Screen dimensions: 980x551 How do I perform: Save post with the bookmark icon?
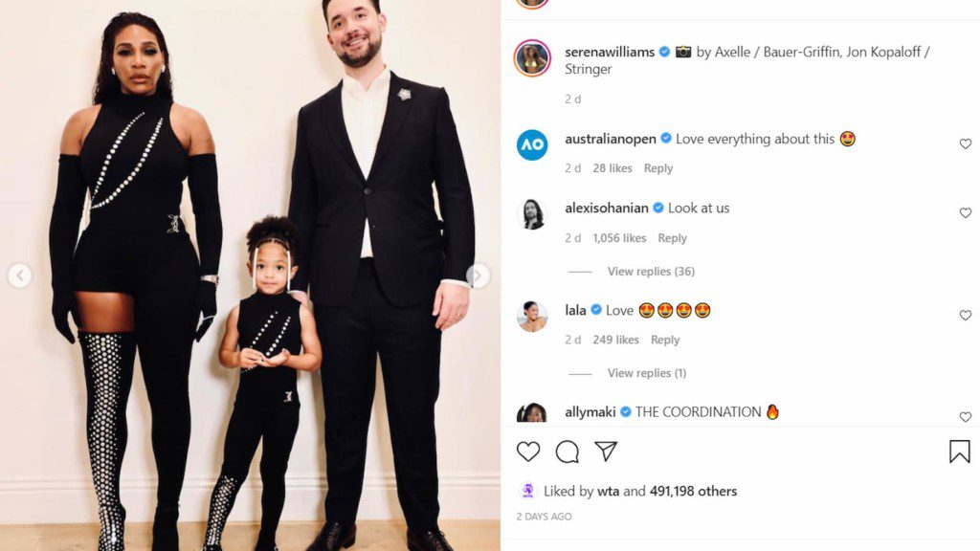point(959,452)
